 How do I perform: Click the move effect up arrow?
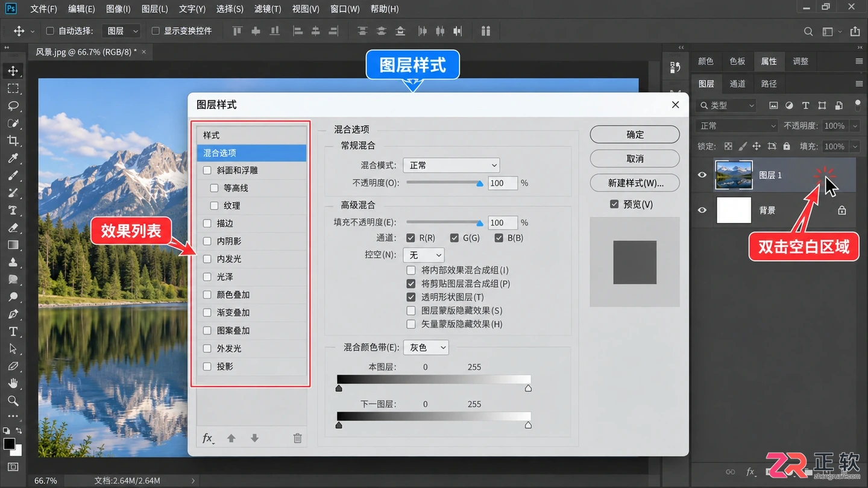231,438
